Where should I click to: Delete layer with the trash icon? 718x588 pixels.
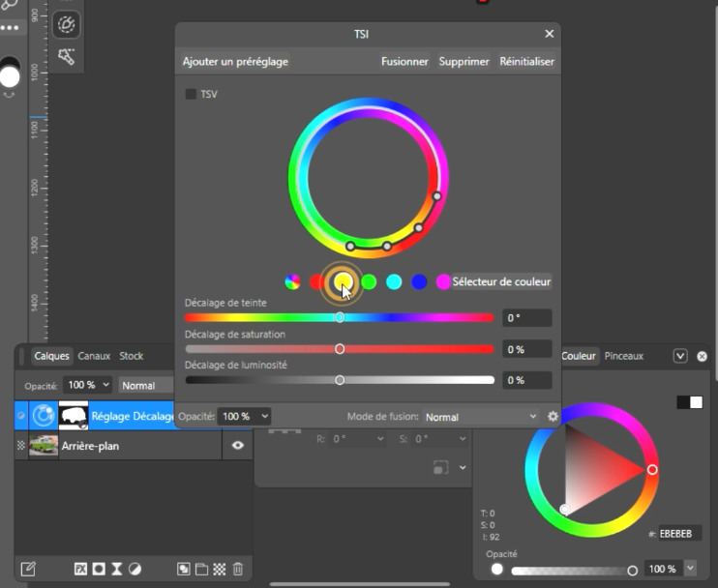coord(238,569)
